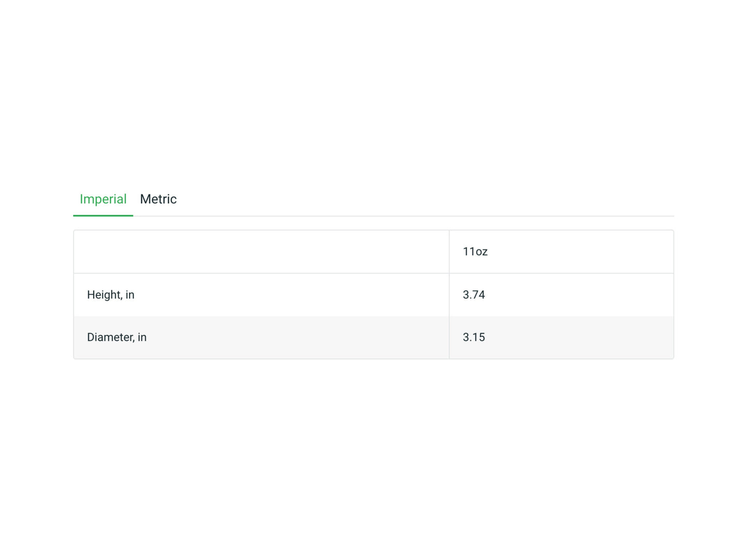The width and height of the screenshot is (747, 560).
Task: Click the 11oz column header
Action: (x=475, y=252)
